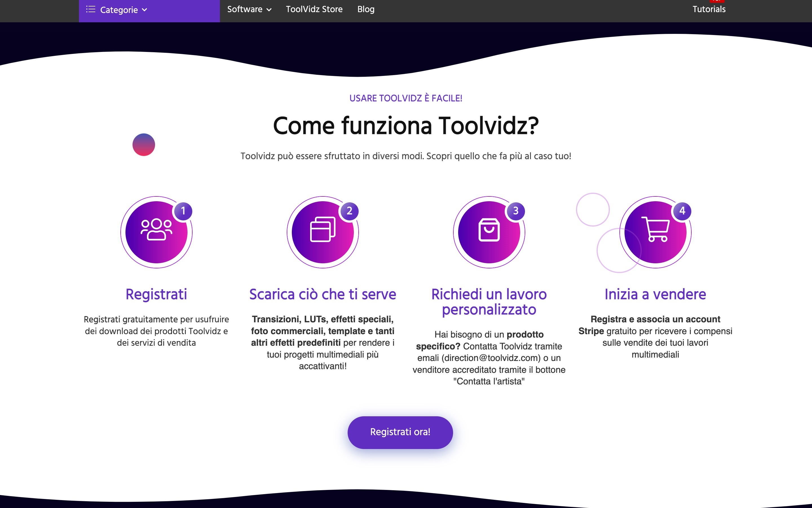Click the users group step icon

click(156, 230)
